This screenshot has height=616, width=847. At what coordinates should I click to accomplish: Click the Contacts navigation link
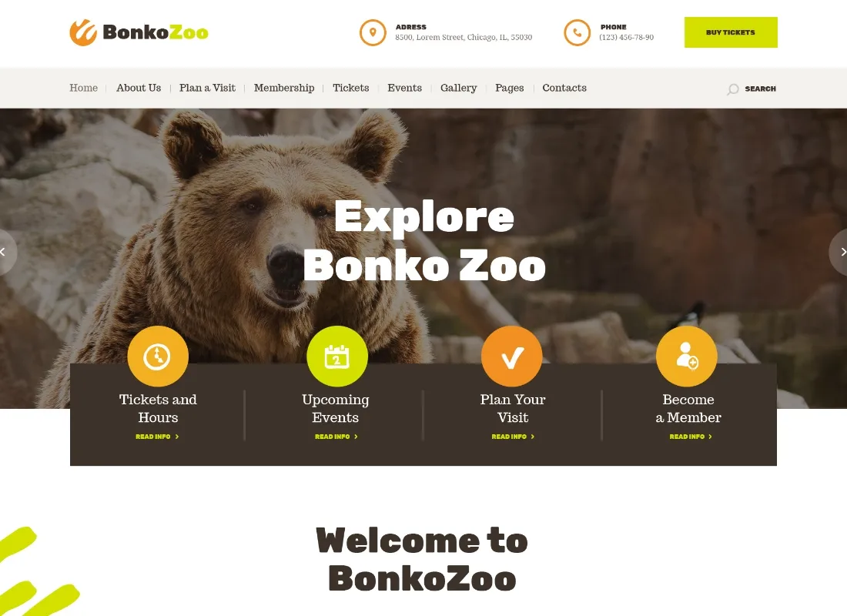click(564, 88)
